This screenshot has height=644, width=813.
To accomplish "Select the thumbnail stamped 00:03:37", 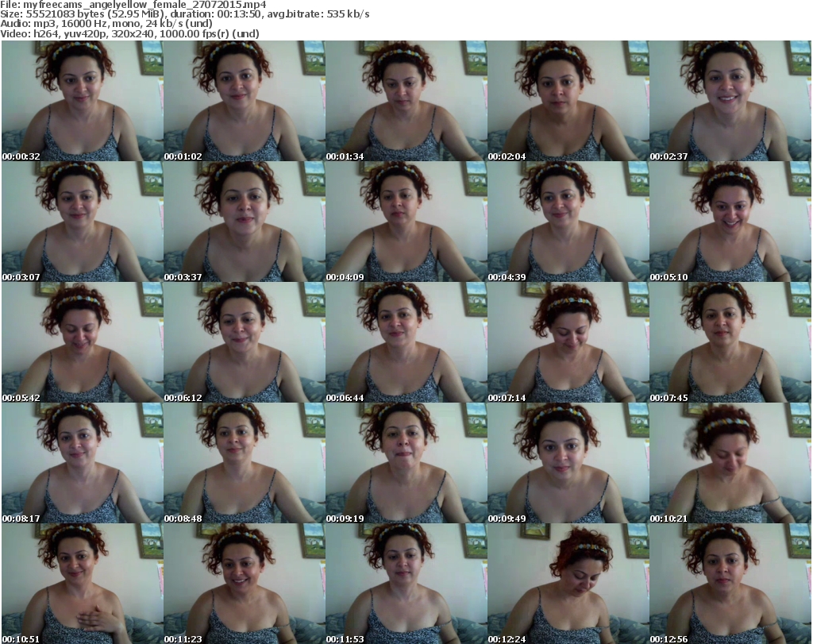I will coord(245,222).
